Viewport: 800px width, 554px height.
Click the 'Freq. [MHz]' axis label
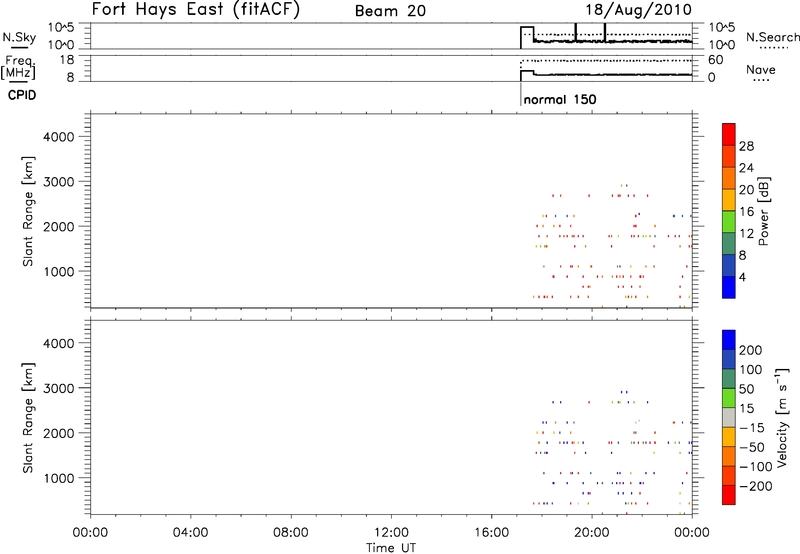[19, 68]
